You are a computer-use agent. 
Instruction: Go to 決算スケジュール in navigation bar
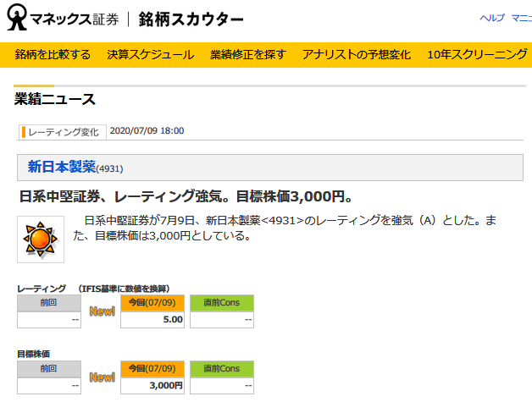point(150,55)
